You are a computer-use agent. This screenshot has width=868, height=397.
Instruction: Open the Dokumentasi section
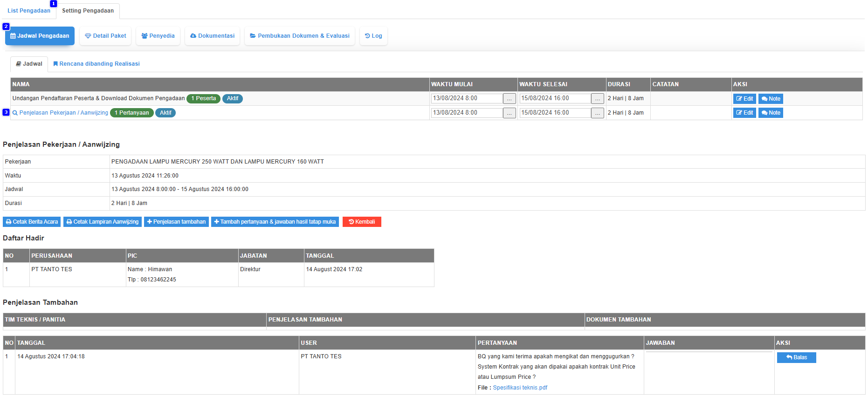click(x=212, y=36)
